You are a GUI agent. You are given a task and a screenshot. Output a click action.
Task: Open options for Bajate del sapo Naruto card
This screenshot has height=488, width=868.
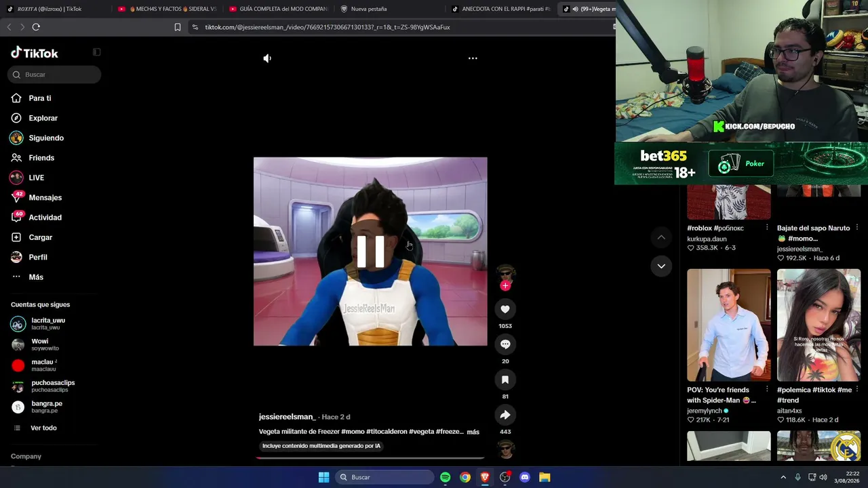(x=857, y=228)
